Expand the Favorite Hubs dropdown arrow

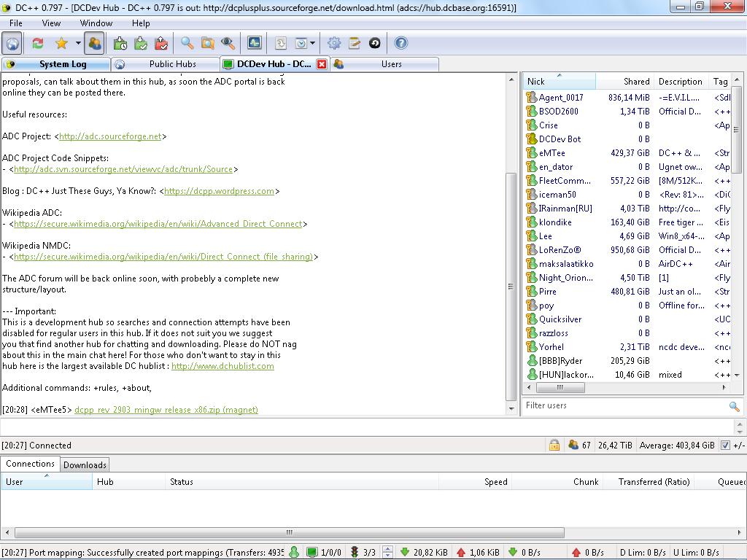pos(78,43)
